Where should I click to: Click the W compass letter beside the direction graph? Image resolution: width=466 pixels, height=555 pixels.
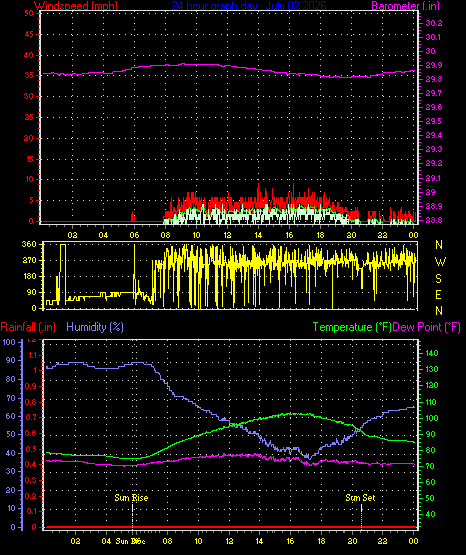(440, 262)
